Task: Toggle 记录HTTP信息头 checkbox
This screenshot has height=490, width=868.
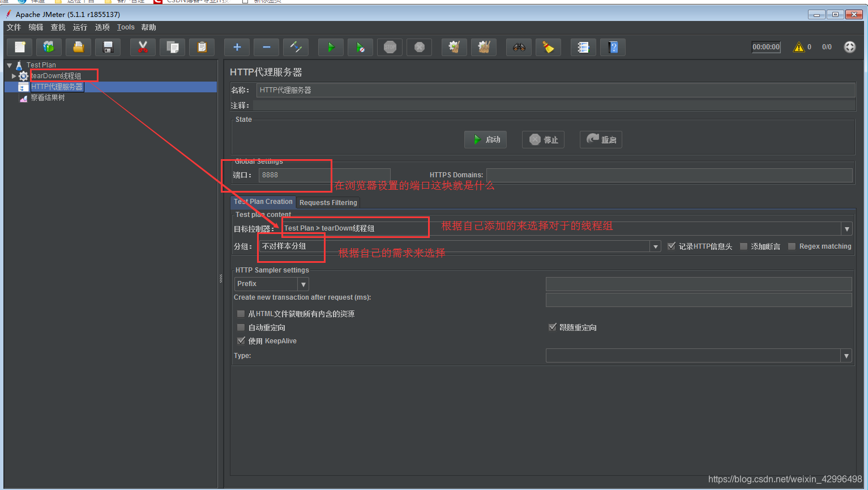Action: (672, 246)
